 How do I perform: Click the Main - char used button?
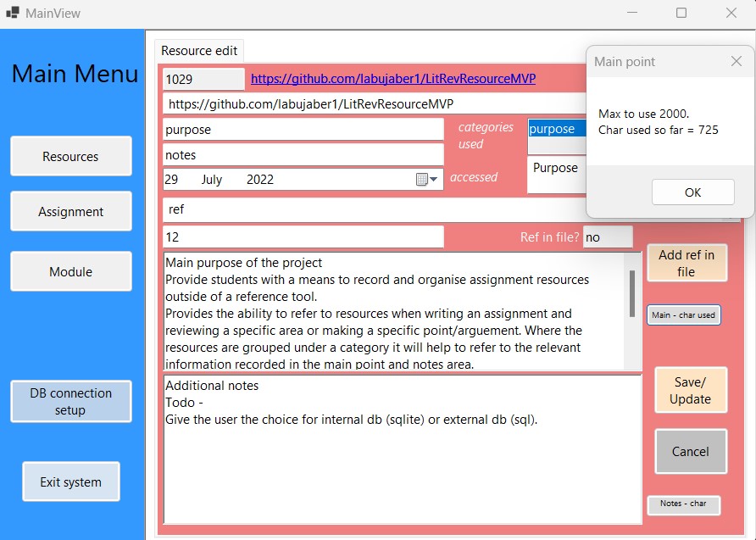tap(683, 315)
